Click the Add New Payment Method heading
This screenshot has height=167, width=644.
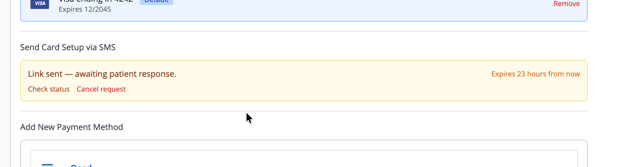point(71,127)
